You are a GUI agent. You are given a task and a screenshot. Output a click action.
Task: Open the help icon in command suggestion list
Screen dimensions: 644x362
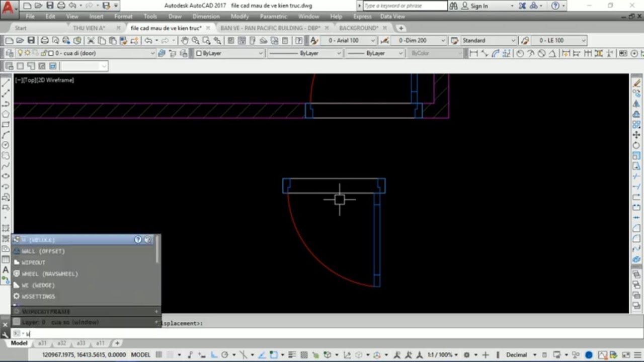138,240
